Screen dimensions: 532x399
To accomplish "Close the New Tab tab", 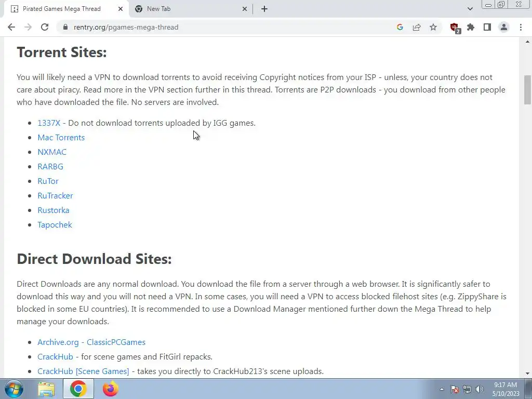I will coord(245,9).
